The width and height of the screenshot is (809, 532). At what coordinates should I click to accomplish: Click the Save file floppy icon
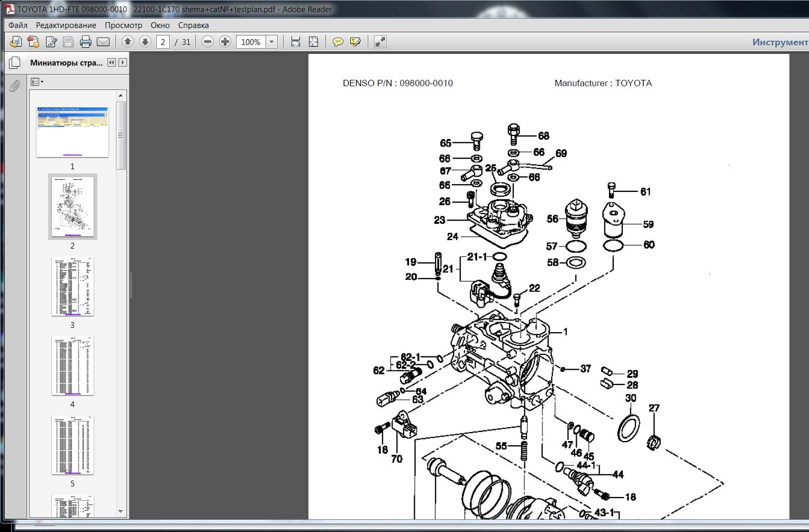point(68,42)
